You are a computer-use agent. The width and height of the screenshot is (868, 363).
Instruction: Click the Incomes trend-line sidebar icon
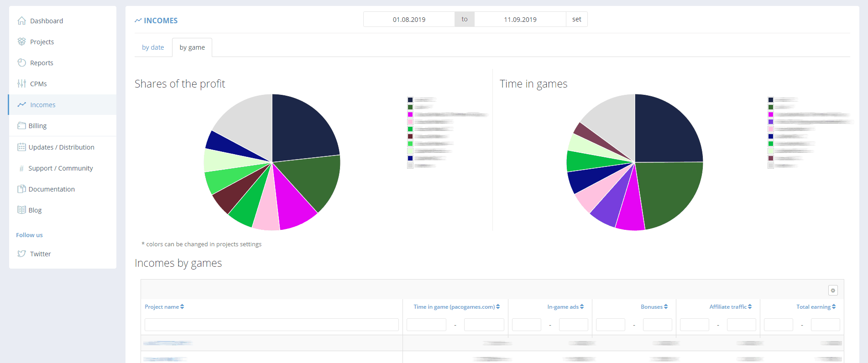point(21,104)
